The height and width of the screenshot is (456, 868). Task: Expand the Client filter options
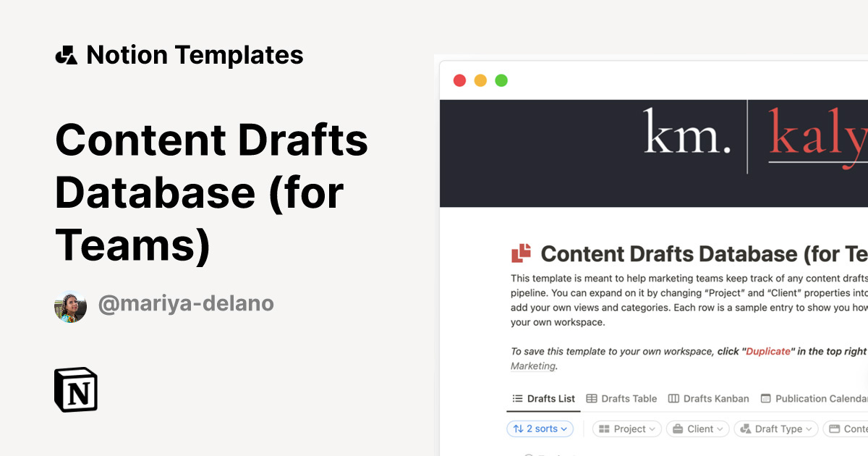(x=720, y=428)
